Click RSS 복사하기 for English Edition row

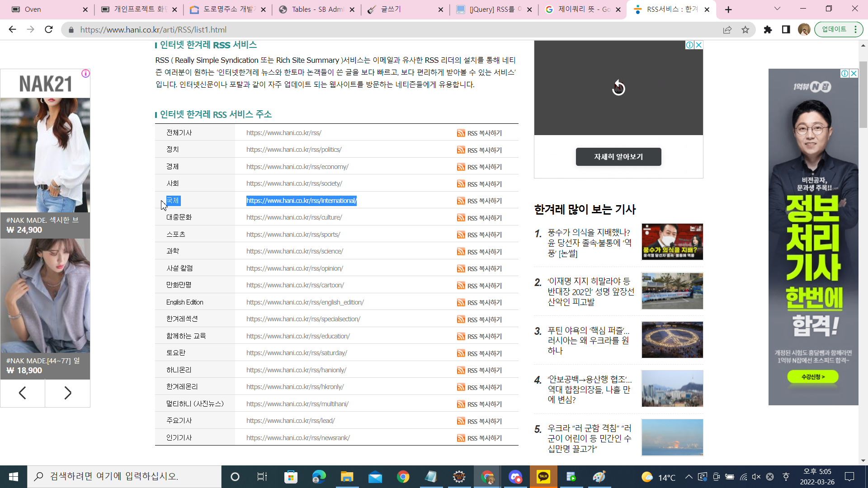479,302
